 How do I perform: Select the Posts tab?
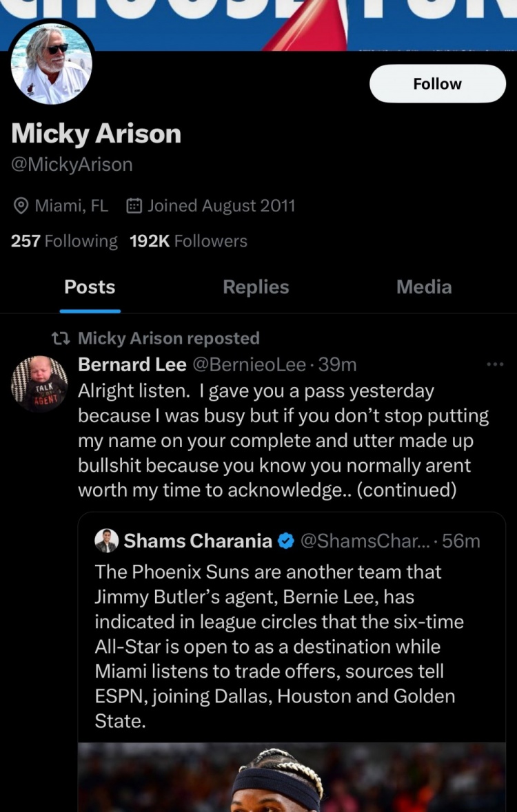click(90, 287)
